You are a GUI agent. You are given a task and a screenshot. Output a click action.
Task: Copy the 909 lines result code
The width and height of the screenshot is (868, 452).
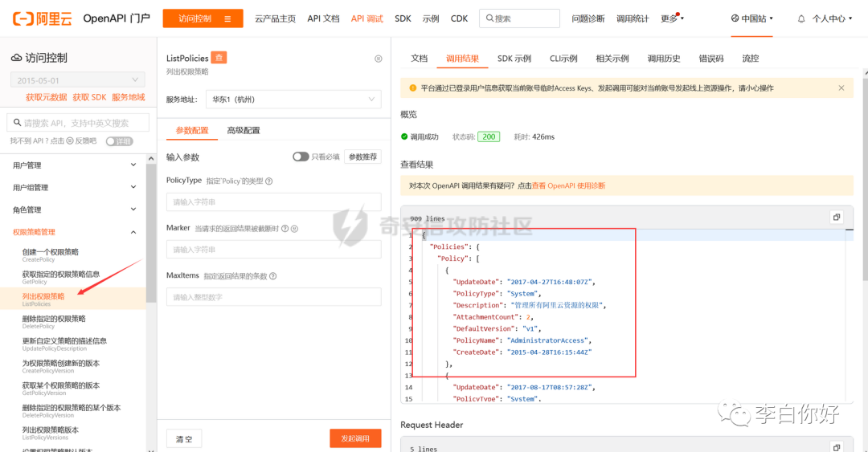point(837,218)
